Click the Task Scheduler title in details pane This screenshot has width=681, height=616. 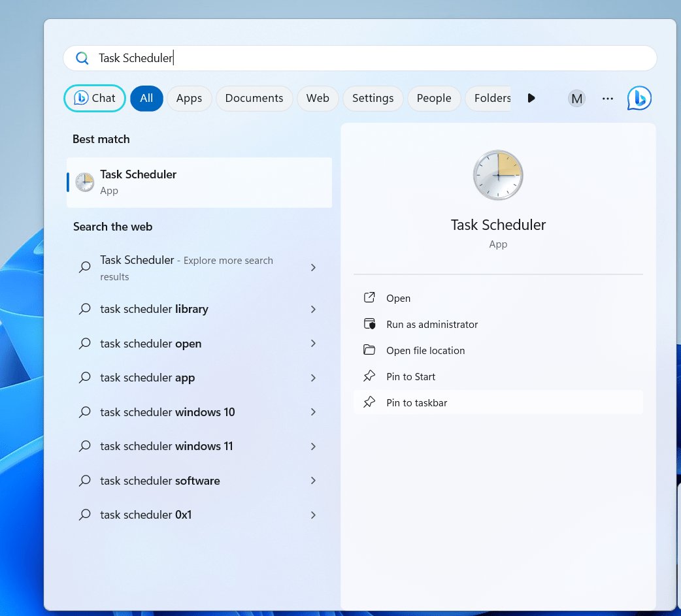[x=498, y=225]
